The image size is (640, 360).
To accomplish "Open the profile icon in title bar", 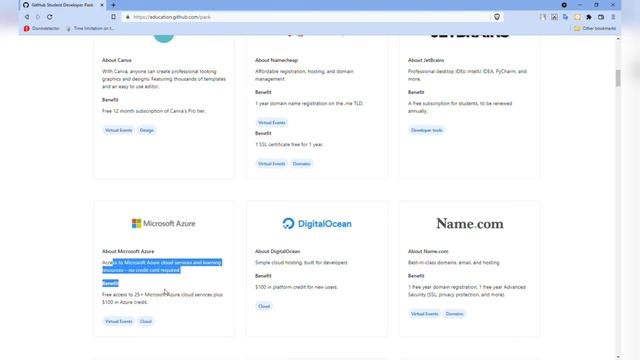I will (x=564, y=5).
